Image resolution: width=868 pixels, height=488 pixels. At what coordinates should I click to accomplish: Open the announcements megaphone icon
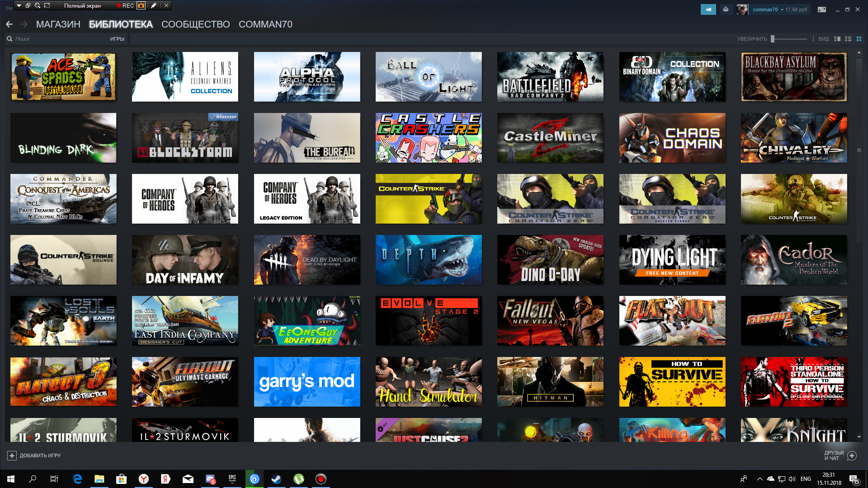coord(708,9)
